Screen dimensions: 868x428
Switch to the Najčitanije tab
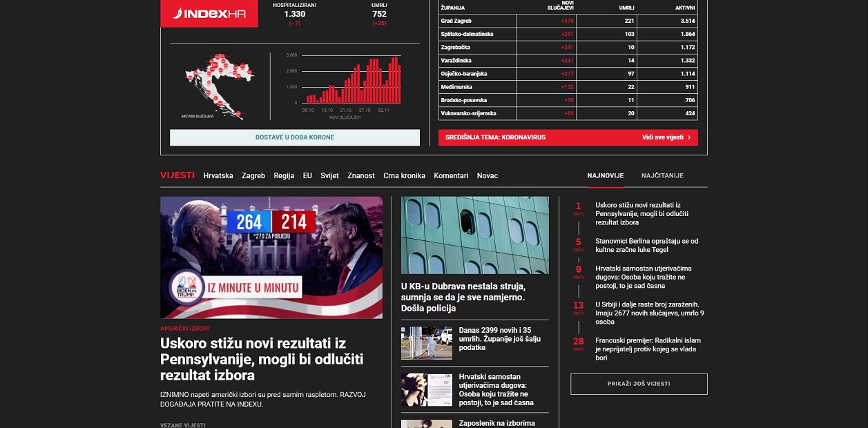pos(662,176)
